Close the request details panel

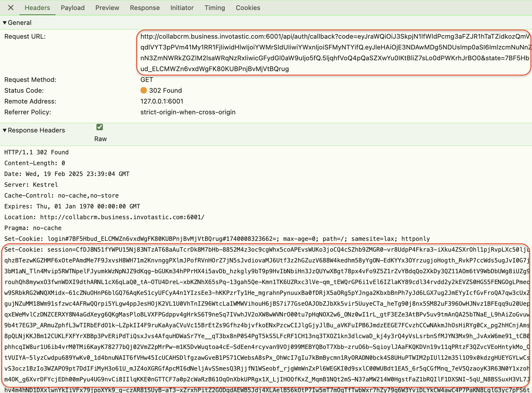click(x=11, y=8)
